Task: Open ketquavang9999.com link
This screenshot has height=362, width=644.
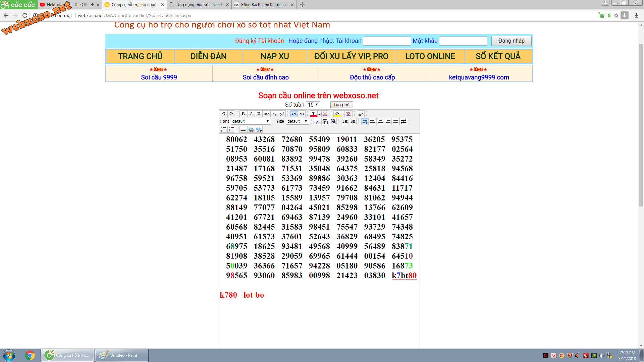Action: point(479,77)
